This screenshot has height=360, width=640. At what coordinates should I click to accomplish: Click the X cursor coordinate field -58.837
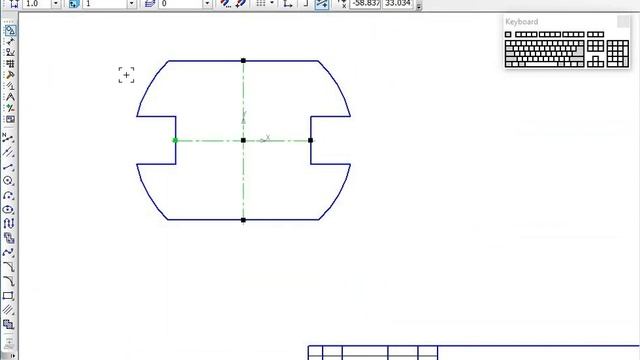[x=365, y=4]
